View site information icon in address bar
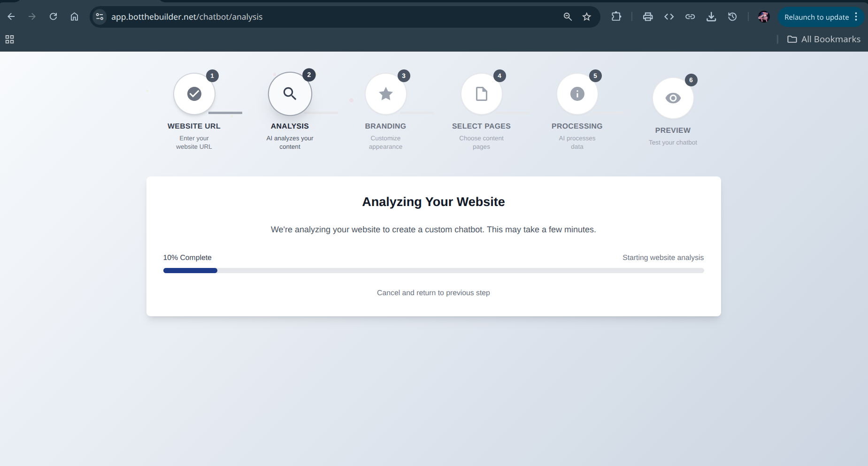Viewport: 868px width, 466px height. 100,17
